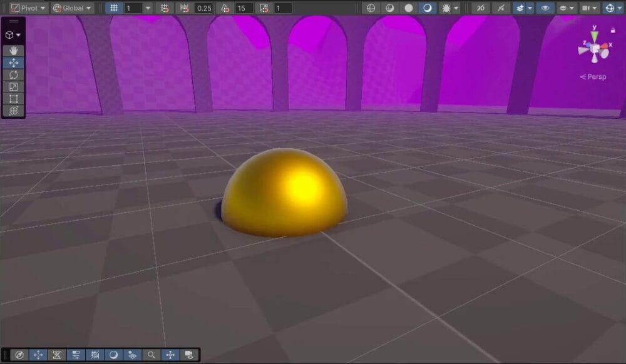Click the move increment snap icon

184,8
